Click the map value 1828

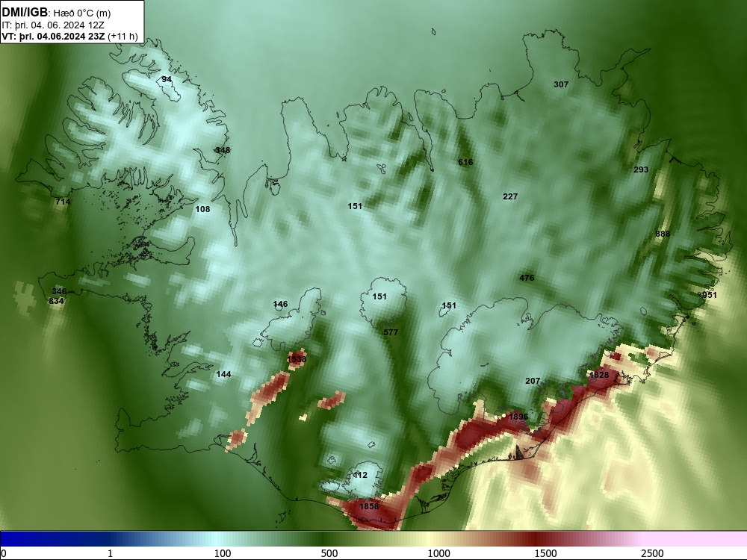pyautogui.click(x=599, y=375)
